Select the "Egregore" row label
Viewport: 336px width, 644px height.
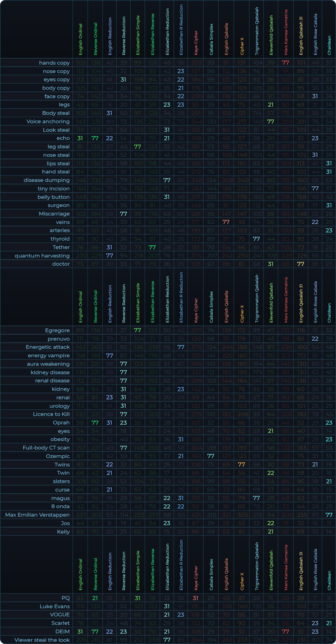pos(57,330)
